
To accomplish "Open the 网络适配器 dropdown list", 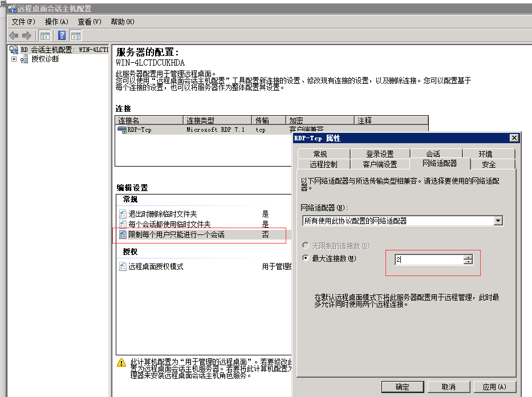I will click(499, 220).
